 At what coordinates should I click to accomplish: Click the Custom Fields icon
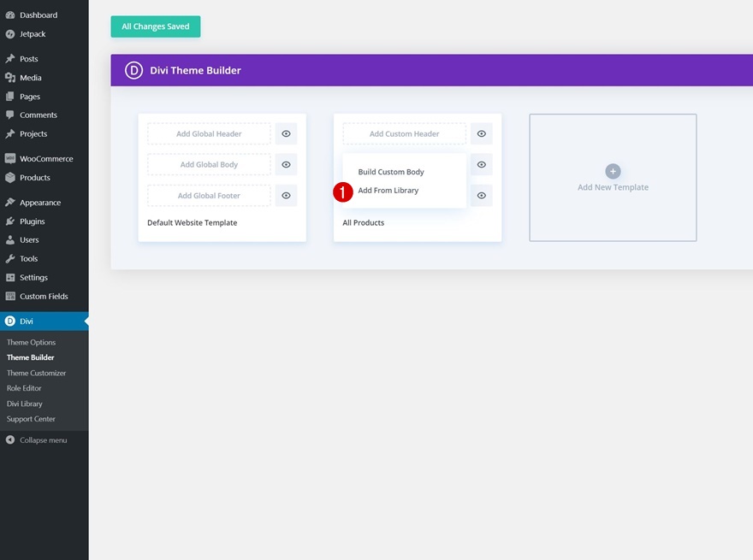pyautogui.click(x=10, y=296)
